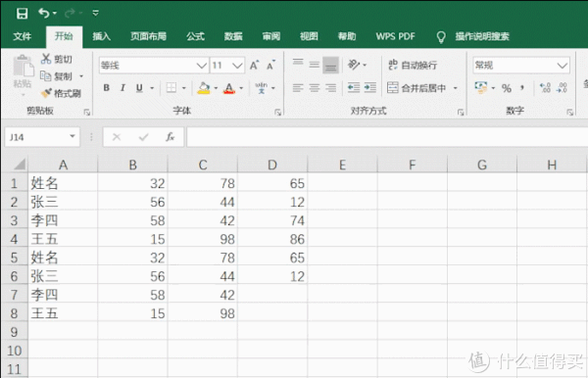
Task: Click the 剪切 cut button
Action: coord(57,59)
